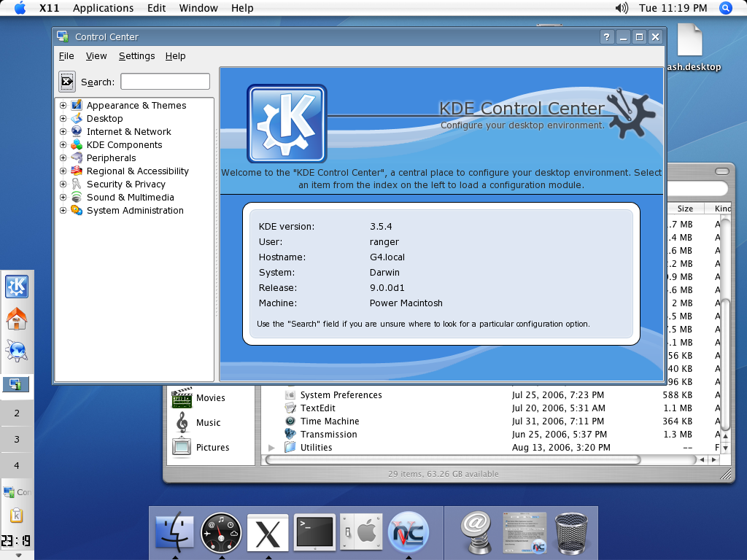Click the Desktop category icon

pyautogui.click(x=77, y=119)
